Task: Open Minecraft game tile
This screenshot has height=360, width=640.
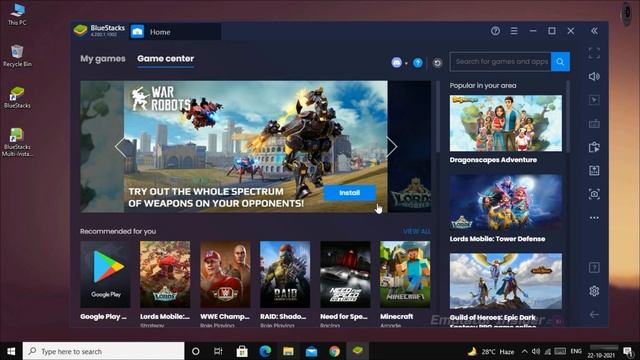Action: pyautogui.click(x=405, y=274)
